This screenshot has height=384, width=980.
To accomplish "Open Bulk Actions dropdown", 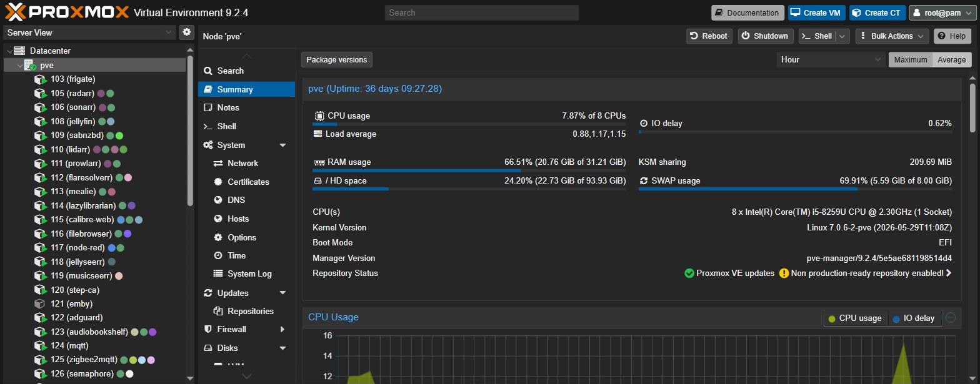I will 892,36.
